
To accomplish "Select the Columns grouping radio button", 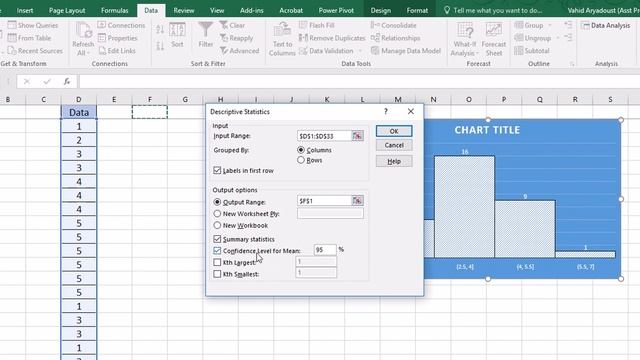I will (301, 150).
